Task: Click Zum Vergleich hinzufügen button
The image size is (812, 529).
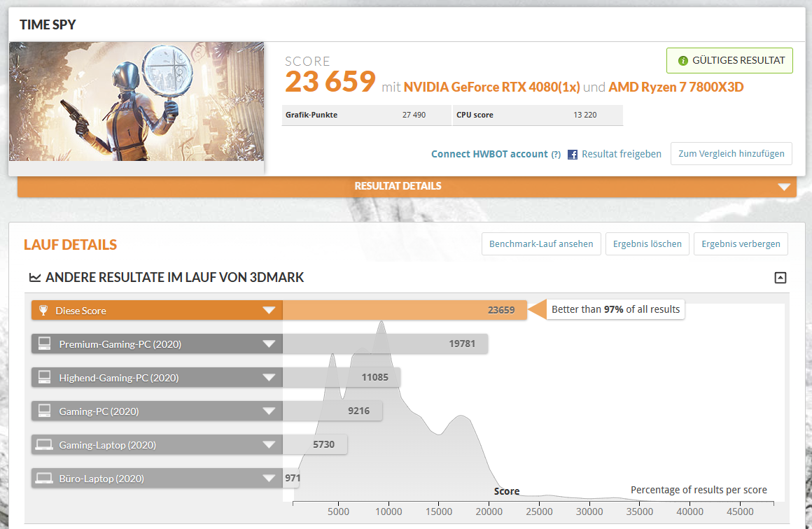Action: [731, 154]
